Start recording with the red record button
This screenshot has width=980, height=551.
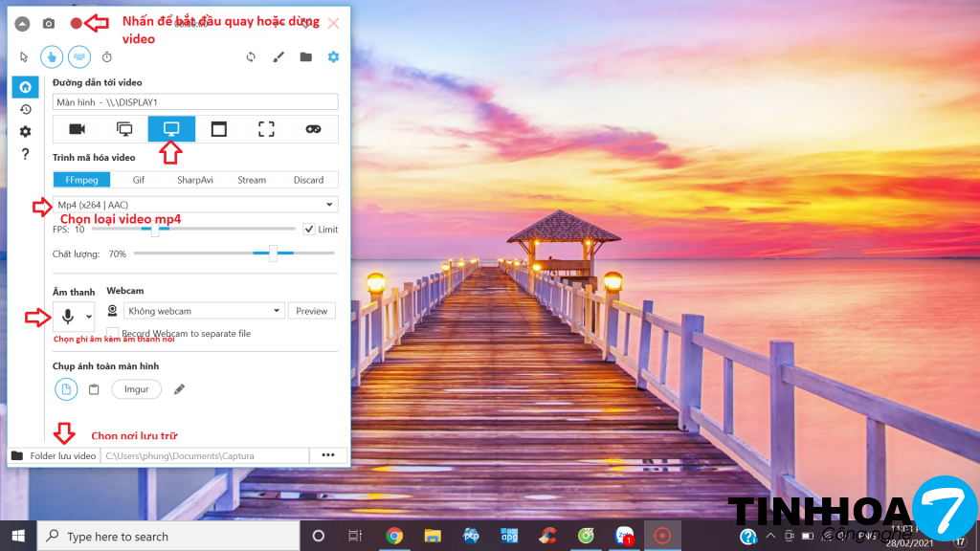click(77, 23)
